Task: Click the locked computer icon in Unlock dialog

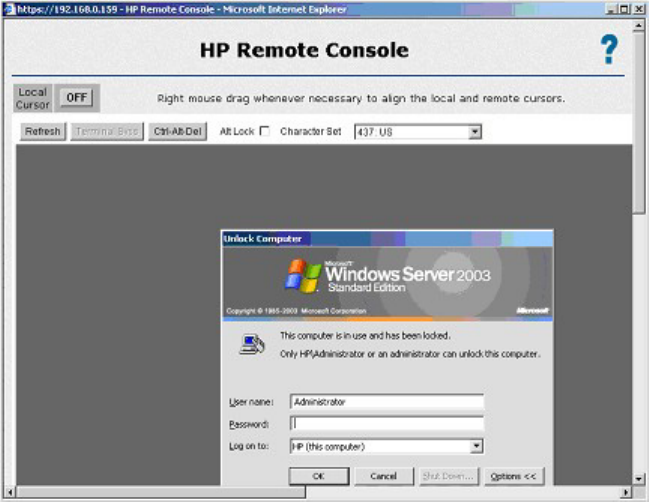Action: point(252,345)
